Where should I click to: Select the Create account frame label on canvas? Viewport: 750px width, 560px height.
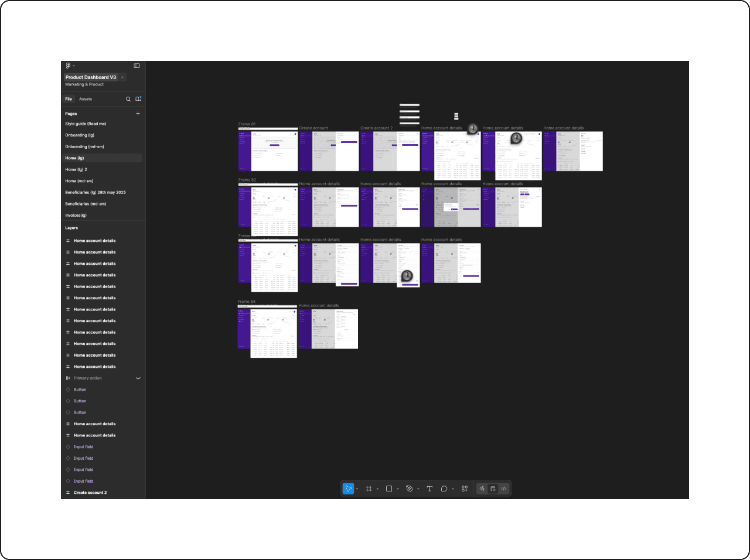coord(313,128)
